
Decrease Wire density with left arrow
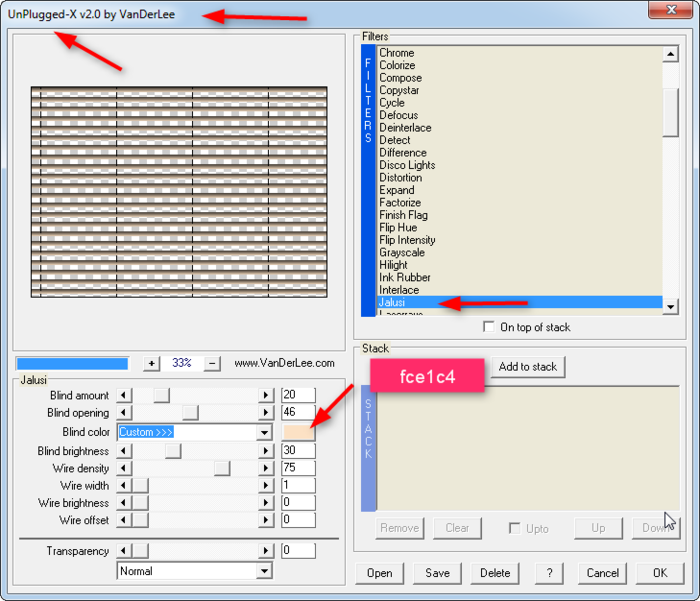tap(124, 468)
